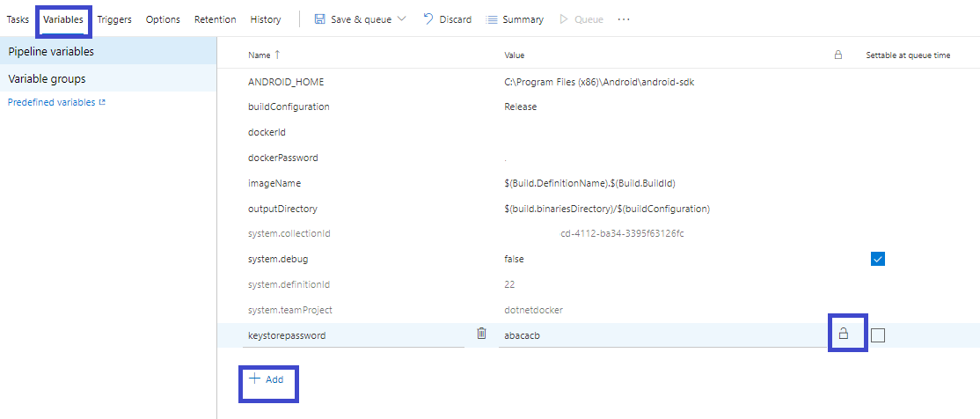980x419 pixels.
Task: Select the system.definitionId variable
Action: (289, 284)
